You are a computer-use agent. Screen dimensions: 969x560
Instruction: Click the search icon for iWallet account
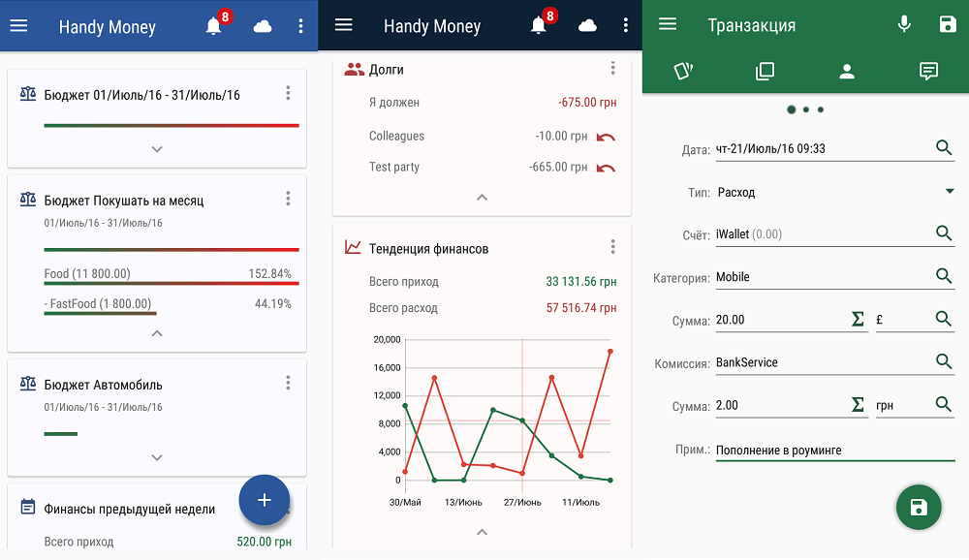point(944,233)
